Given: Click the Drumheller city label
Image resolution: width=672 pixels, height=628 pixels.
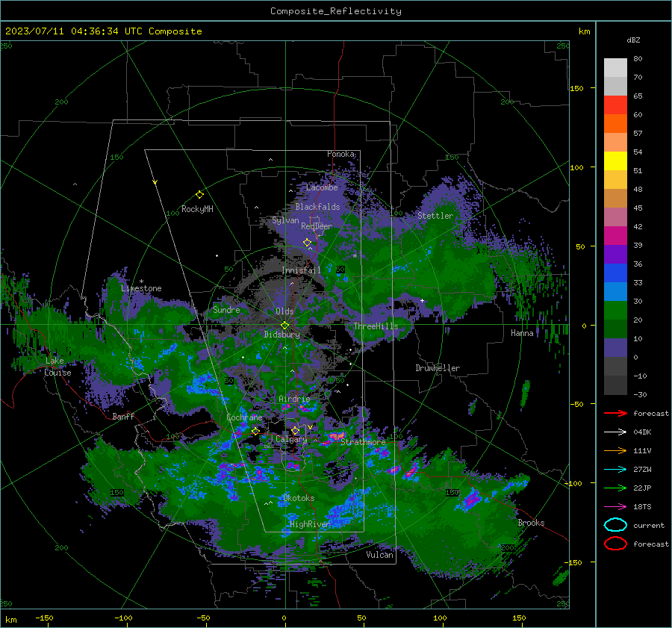Looking at the screenshot, I should coord(438,368).
